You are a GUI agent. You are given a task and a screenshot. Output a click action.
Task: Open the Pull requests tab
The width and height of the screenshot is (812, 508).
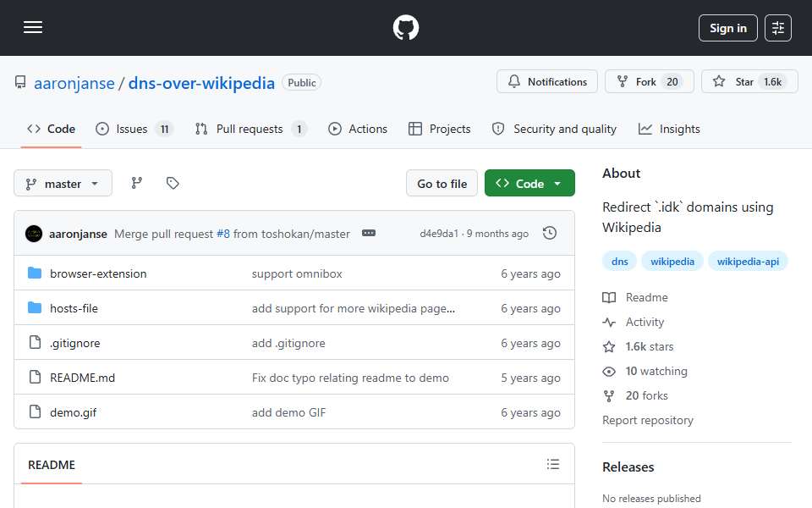coord(250,129)
